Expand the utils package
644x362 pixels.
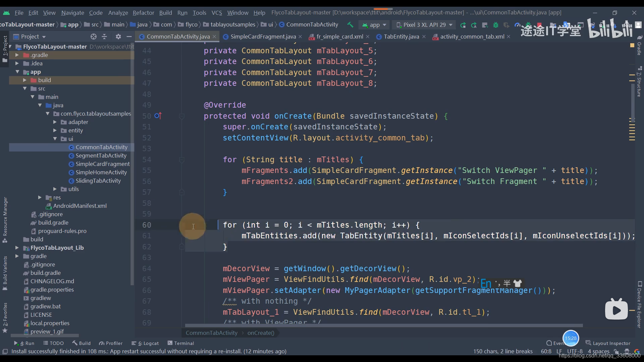pyautogui.click(x=55, y=189)
